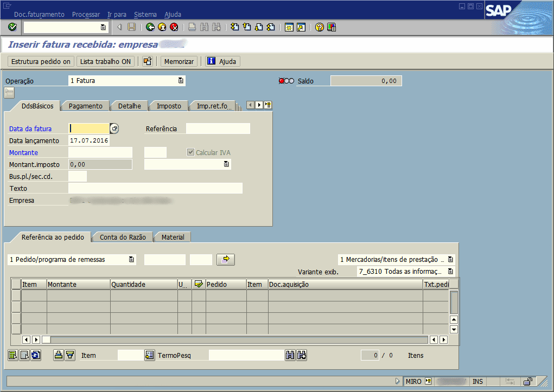Expand the status bar triangle arrow
The image size is (554, 392).
pyautogui.click(x=398, y=381)
